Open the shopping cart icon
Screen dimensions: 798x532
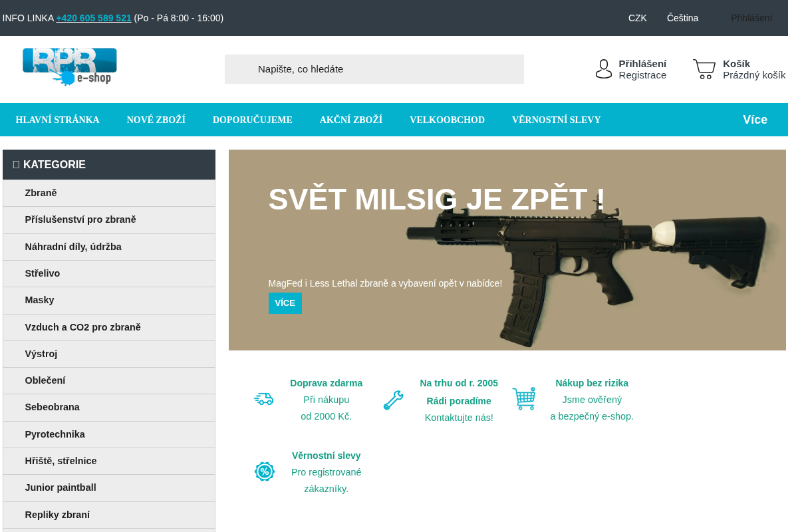[704, 69]
